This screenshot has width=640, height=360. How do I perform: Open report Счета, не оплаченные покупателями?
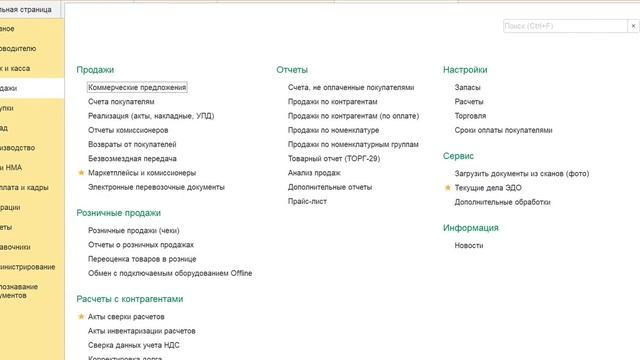(x=351, y=87)
